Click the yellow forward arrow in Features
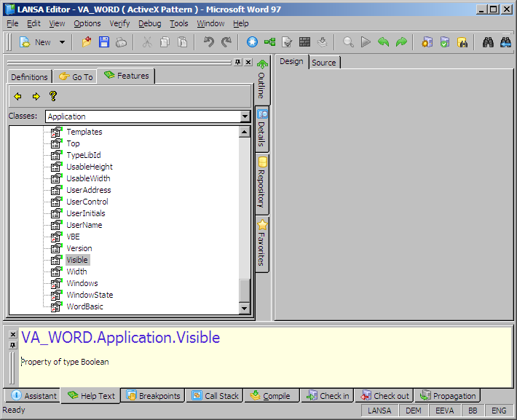The width and height of the screenshot is (517, 420). (36, 96)
